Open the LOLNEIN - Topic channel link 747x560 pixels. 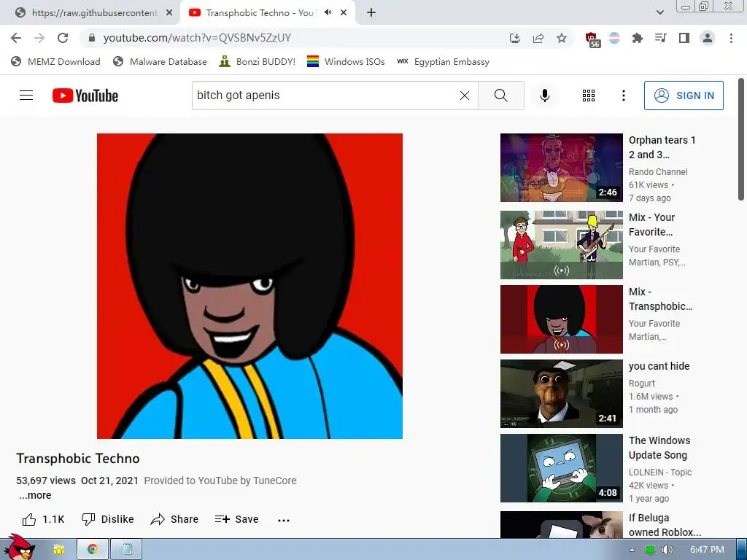coord(659,472)
